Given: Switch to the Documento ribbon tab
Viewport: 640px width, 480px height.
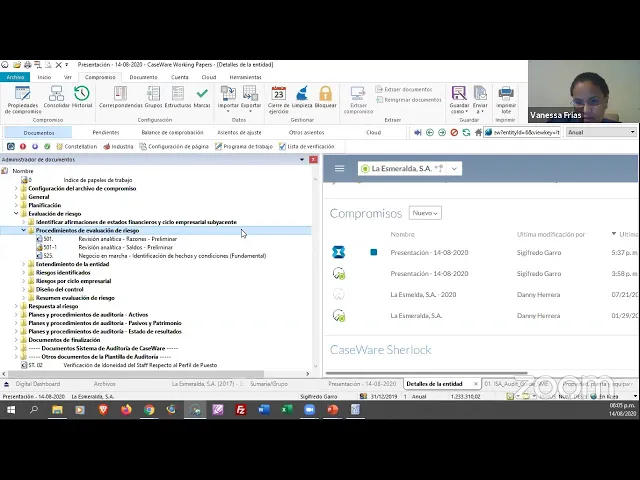Looking at the screenshot, I should [x=143, y=77].
